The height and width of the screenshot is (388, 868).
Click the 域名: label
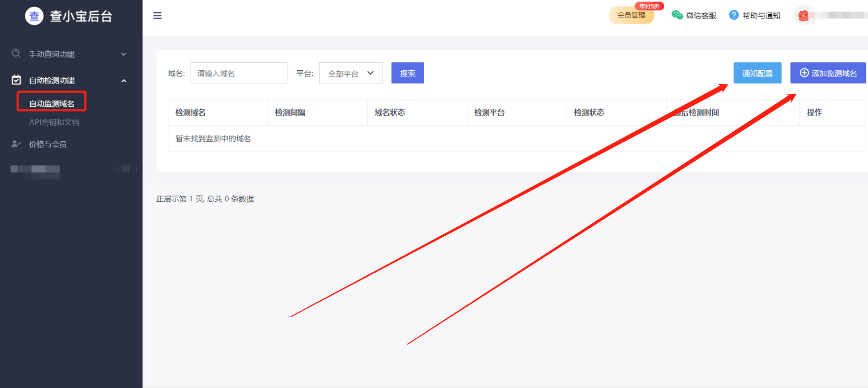tap(176, 73)
